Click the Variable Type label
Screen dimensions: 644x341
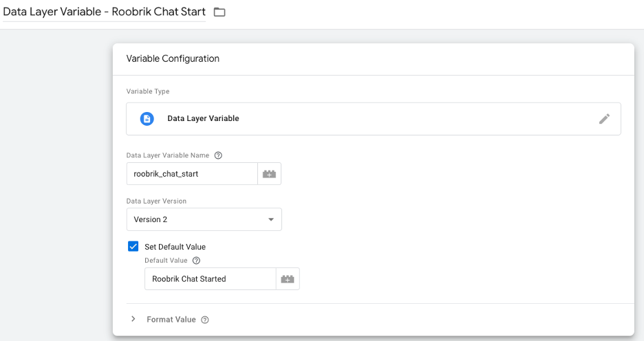148,91
